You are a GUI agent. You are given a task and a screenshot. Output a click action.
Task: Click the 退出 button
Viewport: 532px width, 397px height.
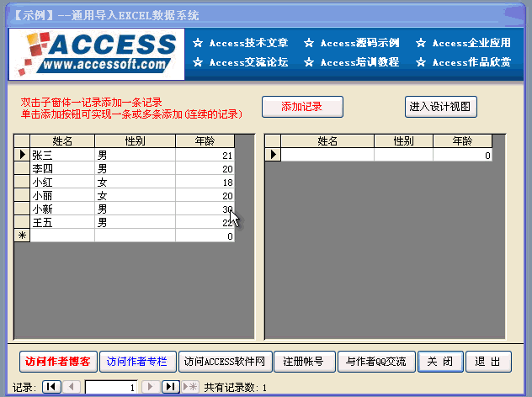point(488,362)
